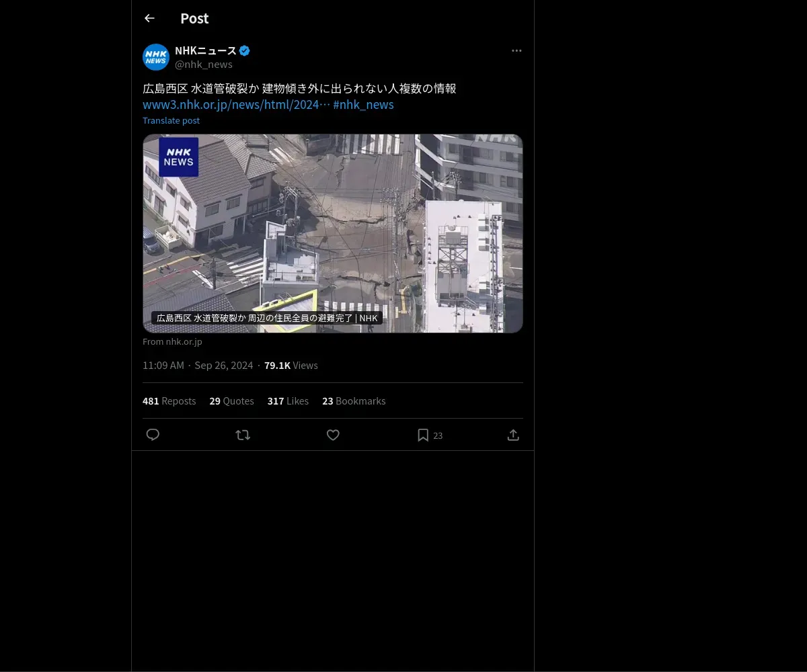Image resolution: width=807 pixels, height=672 pixels.
Task: View the 481 Reposts list
Action: 169,401
